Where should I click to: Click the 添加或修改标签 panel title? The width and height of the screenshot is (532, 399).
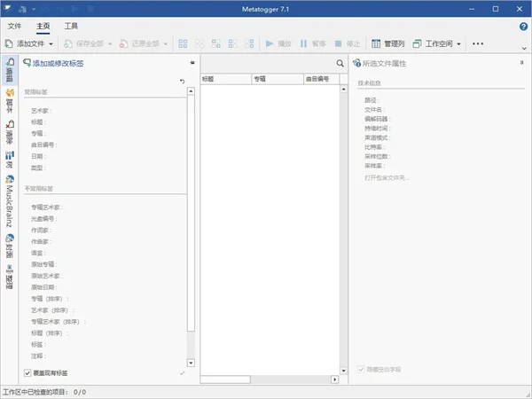58,63
